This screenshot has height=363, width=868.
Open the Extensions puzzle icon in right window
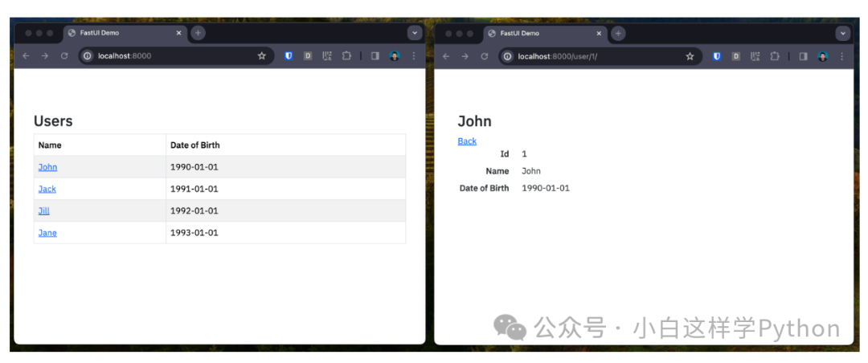tap(775, 56)
